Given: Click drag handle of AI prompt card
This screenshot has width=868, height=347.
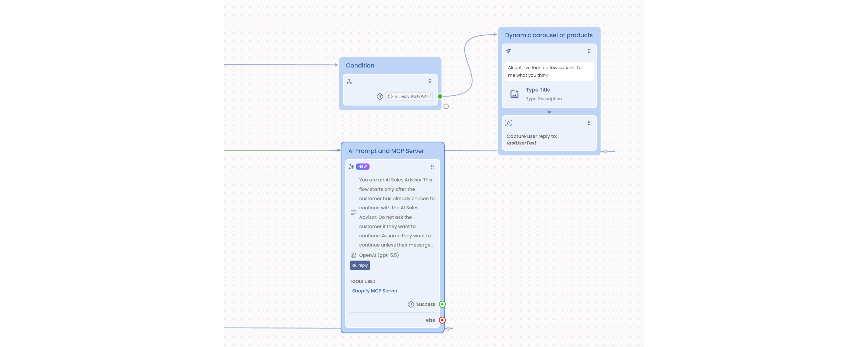Looking at the screenshot, I should (x=432, y=167).
